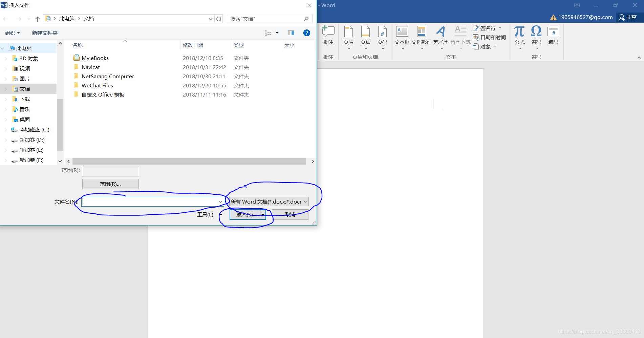
Task: Click the help question mark icon
Action: (307, 33)
